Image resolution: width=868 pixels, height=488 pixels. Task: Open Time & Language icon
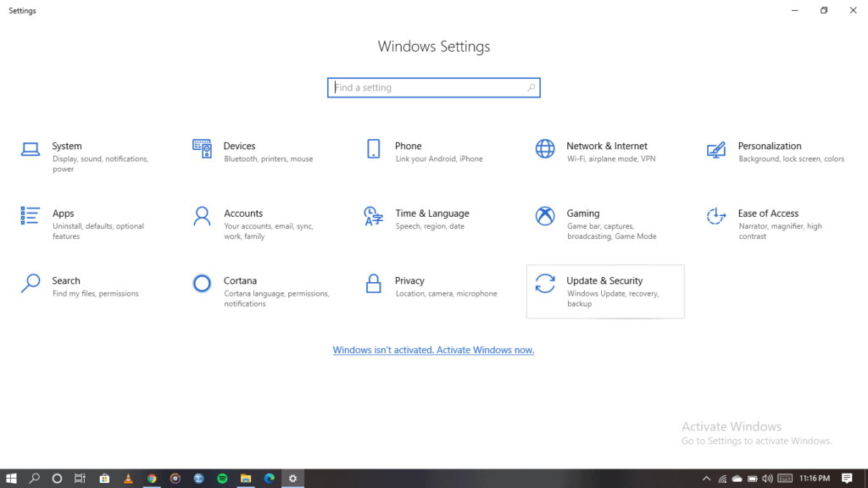(374, 216)
